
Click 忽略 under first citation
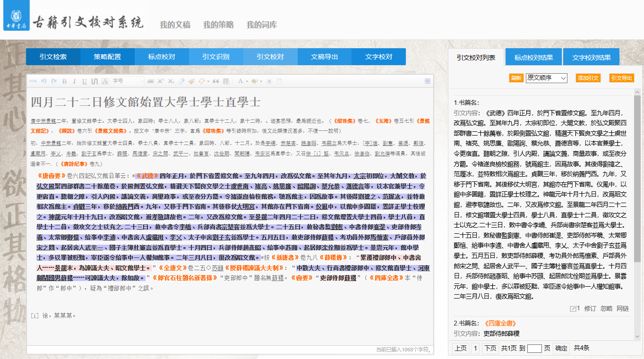(x=606, y=308)
